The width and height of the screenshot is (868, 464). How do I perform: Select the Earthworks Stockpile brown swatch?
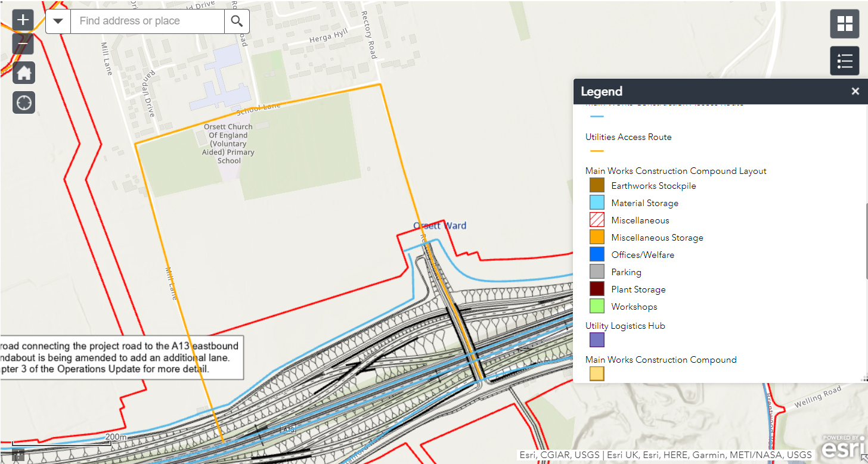[597, 185]
